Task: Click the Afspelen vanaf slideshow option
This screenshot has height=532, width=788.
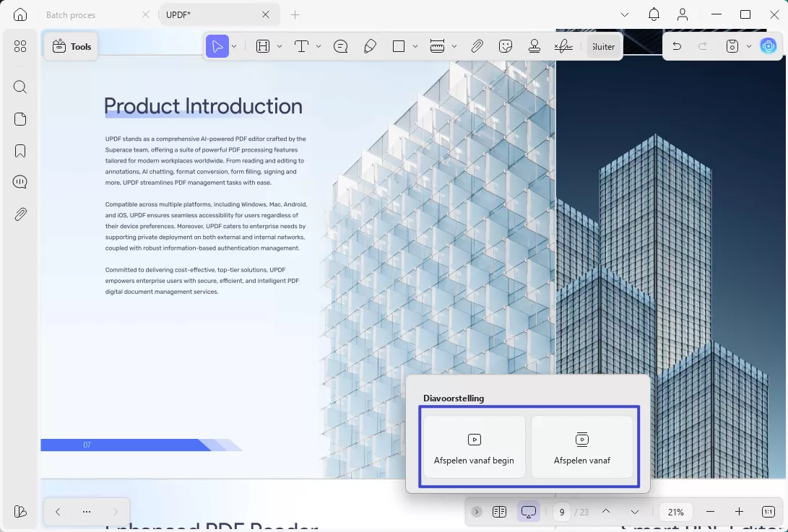Action: pyautogui.click(x=582, y=447)
